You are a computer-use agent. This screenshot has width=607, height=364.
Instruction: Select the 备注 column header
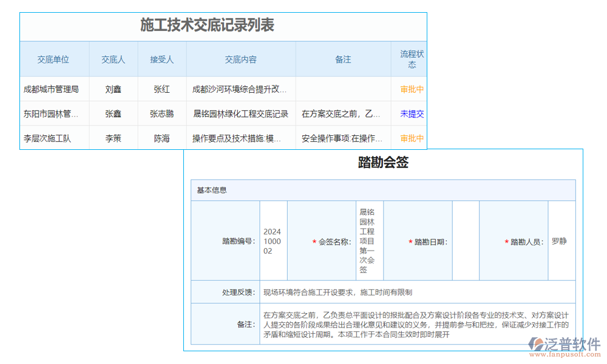343,59
